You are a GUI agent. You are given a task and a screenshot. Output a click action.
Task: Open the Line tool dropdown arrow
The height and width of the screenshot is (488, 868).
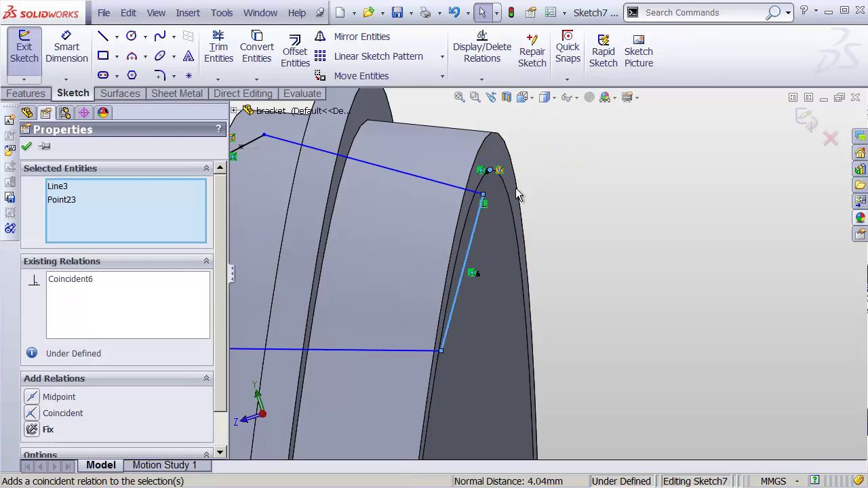coord(117,37)
